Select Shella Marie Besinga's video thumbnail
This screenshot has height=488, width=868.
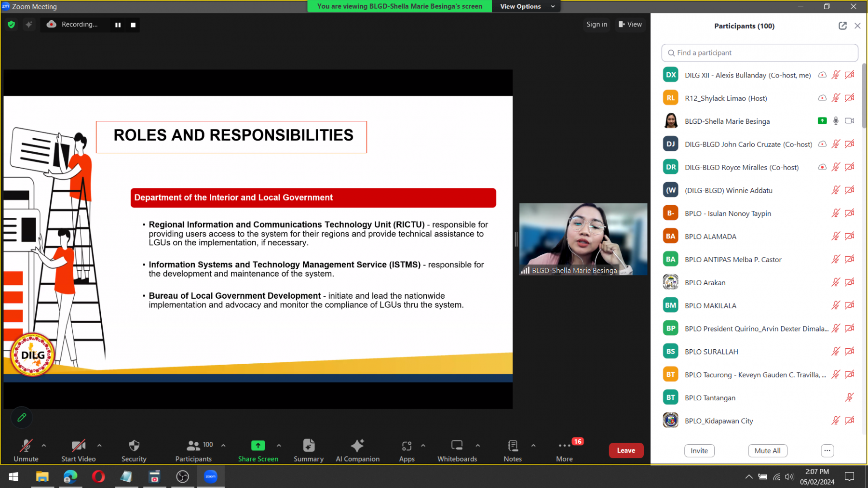[583, 239]
